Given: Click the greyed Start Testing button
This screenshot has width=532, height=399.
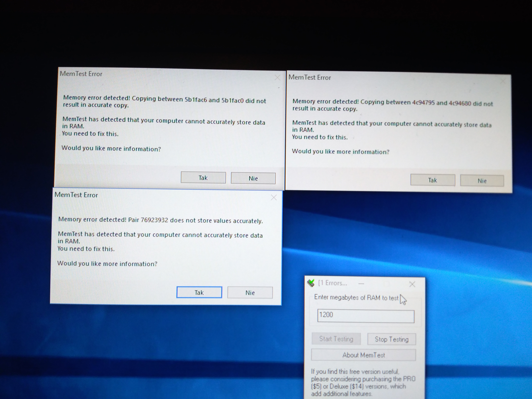Looking at the screenshot, I should click(336, 339).
